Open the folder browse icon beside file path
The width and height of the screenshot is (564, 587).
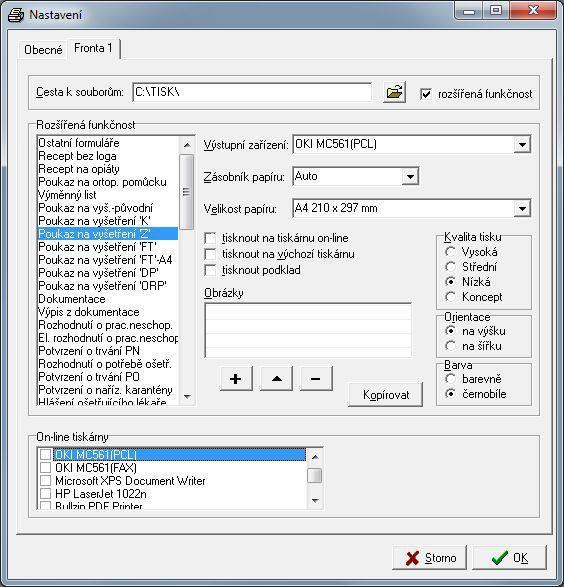click(394, 92)
